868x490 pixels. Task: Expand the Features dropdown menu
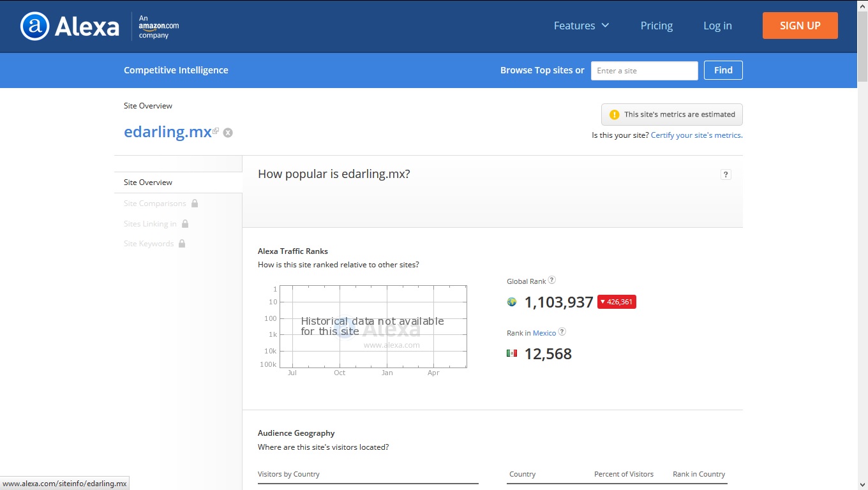[x=581, y=26]
